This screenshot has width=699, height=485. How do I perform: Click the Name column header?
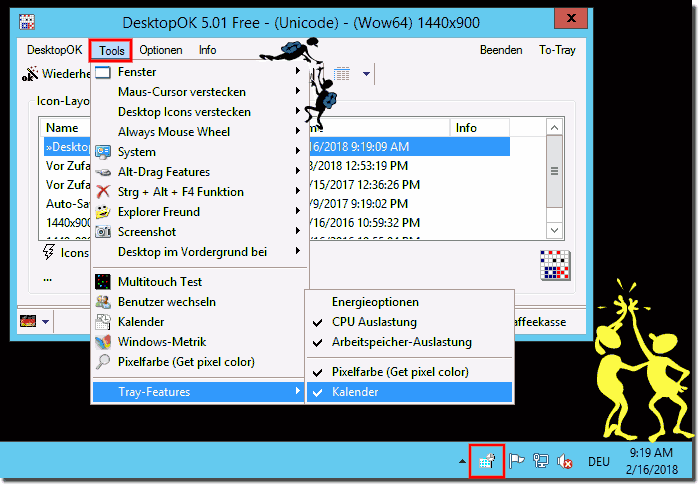(65, 128)
